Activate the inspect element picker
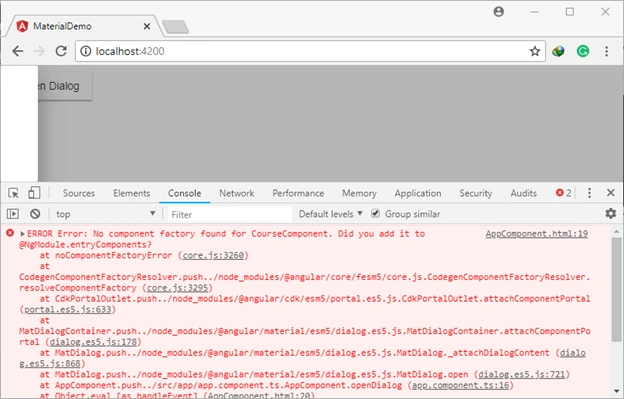 [14, 193]
